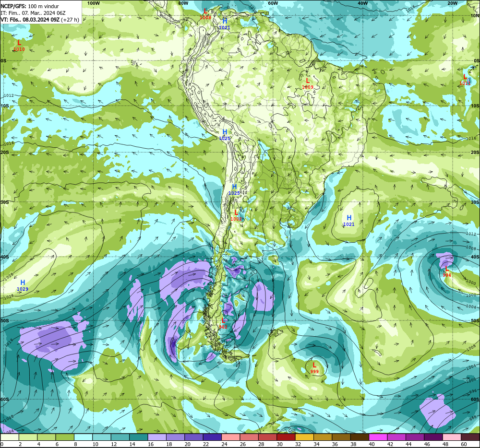The image size is (480, 448).
Task: Select the dark red 30–32 legend swatch
Action: 286,437
